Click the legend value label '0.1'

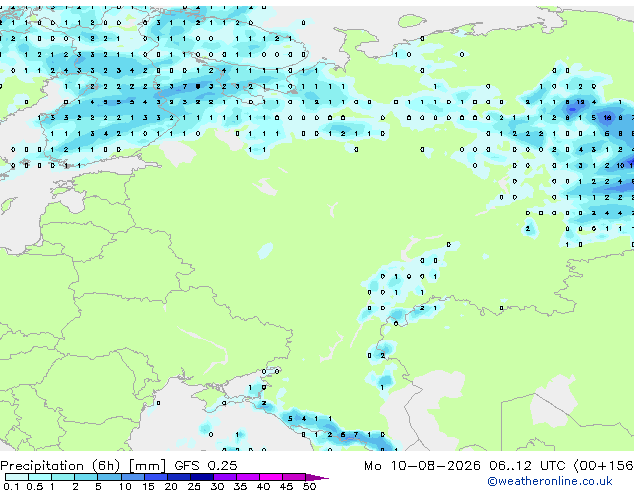(x=11, y=486)
